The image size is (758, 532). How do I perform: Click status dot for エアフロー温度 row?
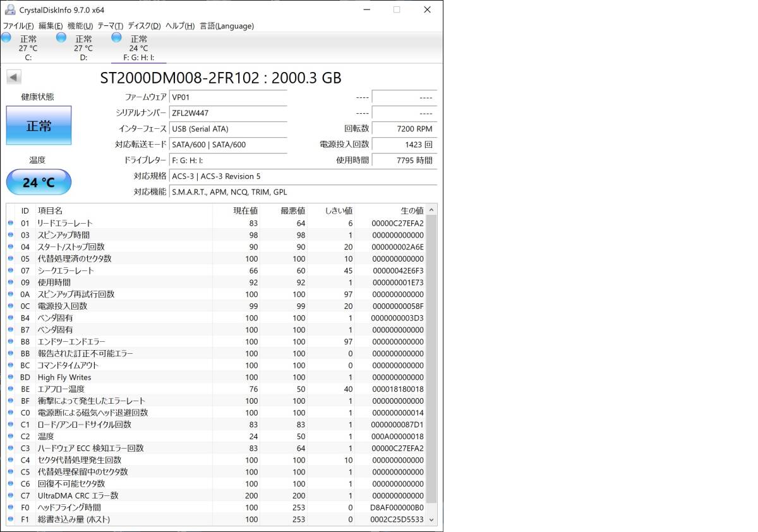10,389
